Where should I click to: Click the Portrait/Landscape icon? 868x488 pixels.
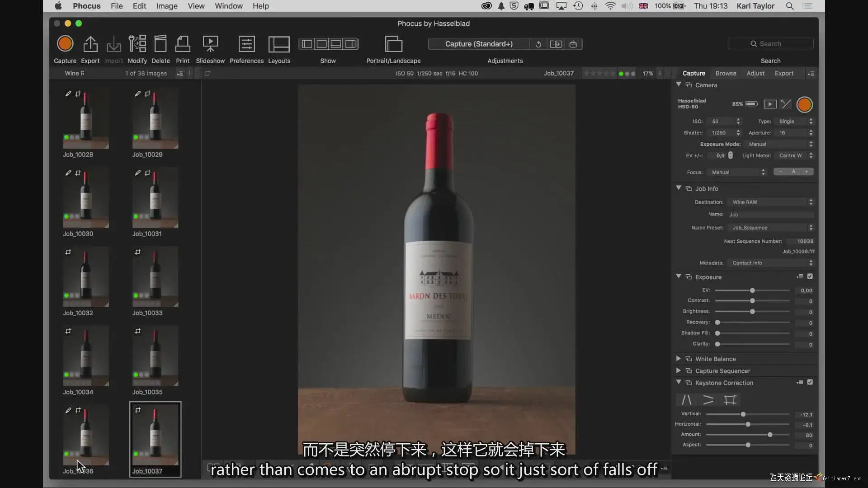[x=393, y=44]
